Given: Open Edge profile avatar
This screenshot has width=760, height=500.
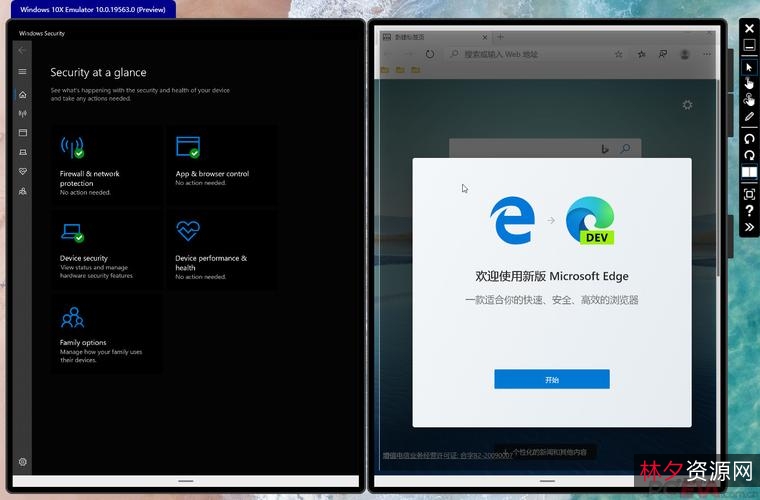Looking at the screenshot, I should [x=684, y=54].
